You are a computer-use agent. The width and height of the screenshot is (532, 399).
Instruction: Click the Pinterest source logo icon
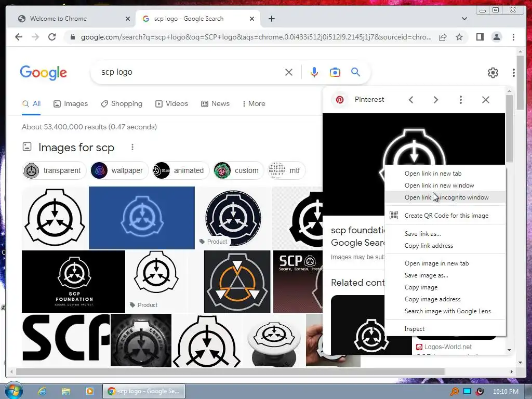(x=340, y=100)
